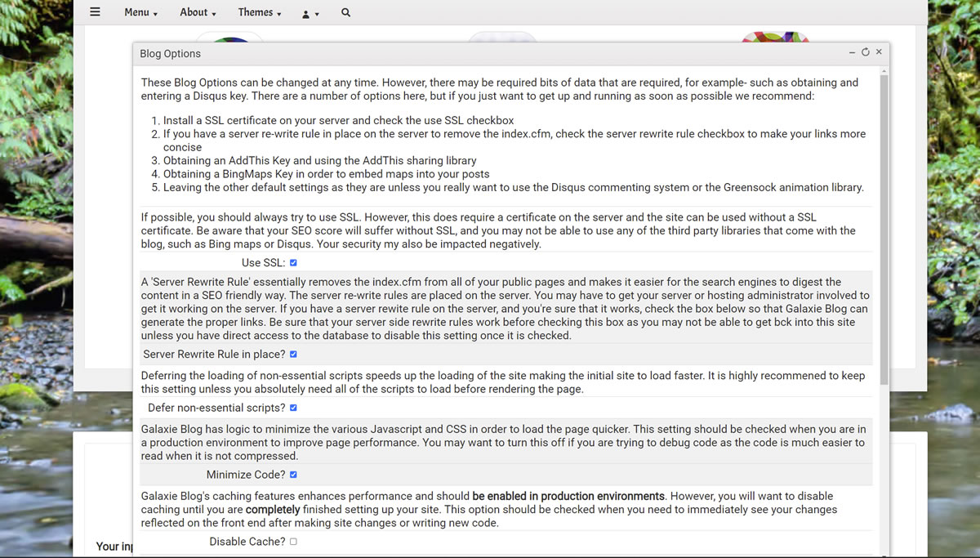Click list item 'Obtaining a BingMaps Key'

point(326,174)
